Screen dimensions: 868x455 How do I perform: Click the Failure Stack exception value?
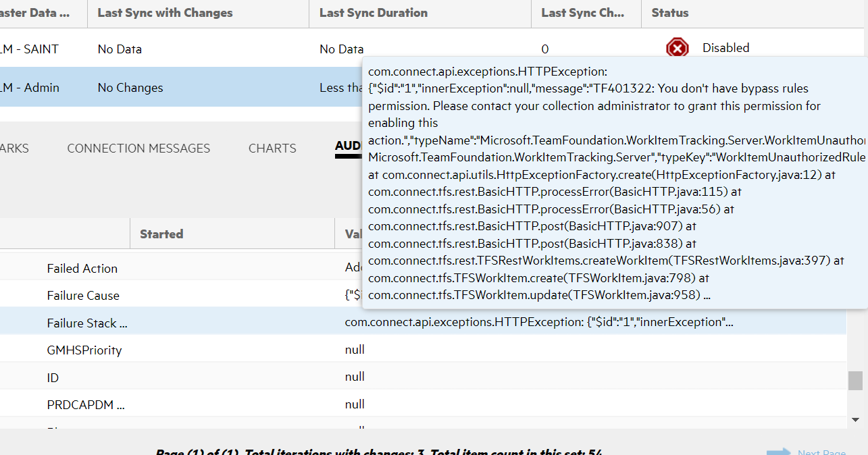(x=538, y=323)
